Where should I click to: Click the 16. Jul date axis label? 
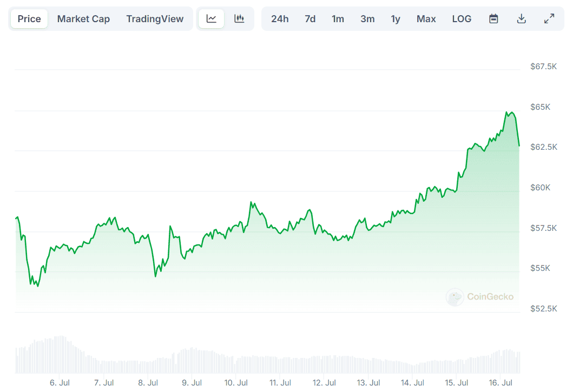(x=501, y=383)
